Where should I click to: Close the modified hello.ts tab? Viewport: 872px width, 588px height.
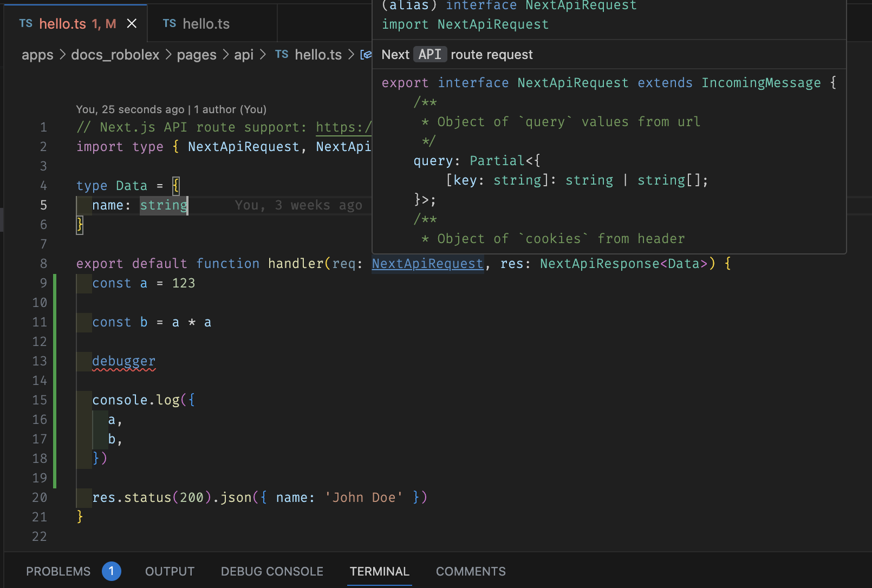pyautogui.click(x=131, y=23)
